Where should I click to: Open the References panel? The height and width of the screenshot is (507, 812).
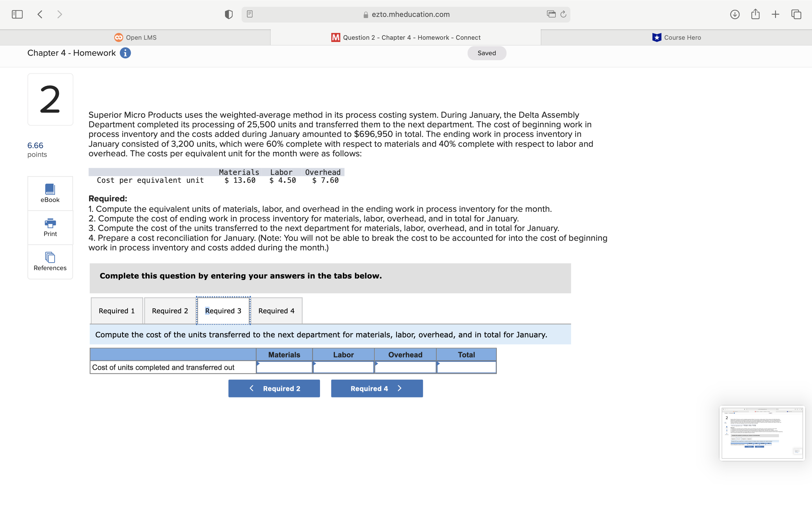tap(50, 262)
